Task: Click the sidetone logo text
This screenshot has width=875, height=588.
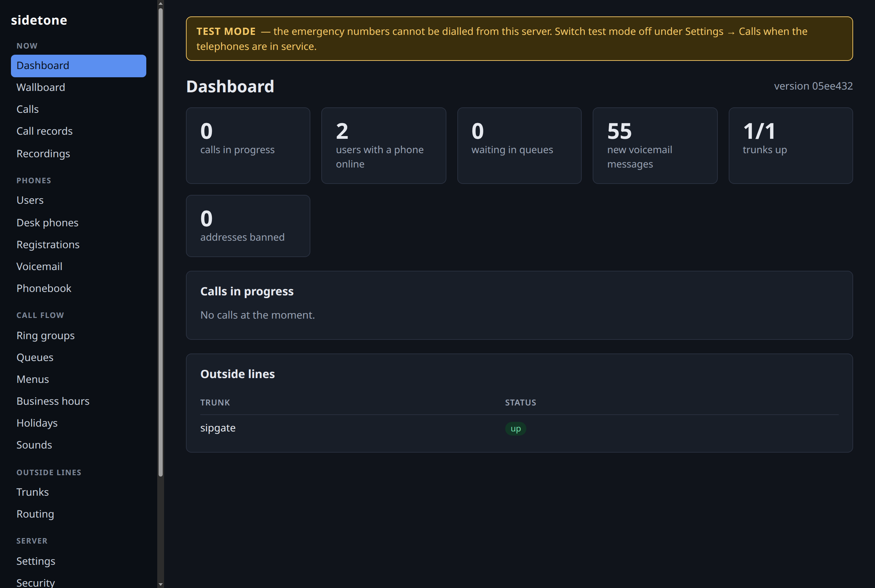Action: coord(39,20)
